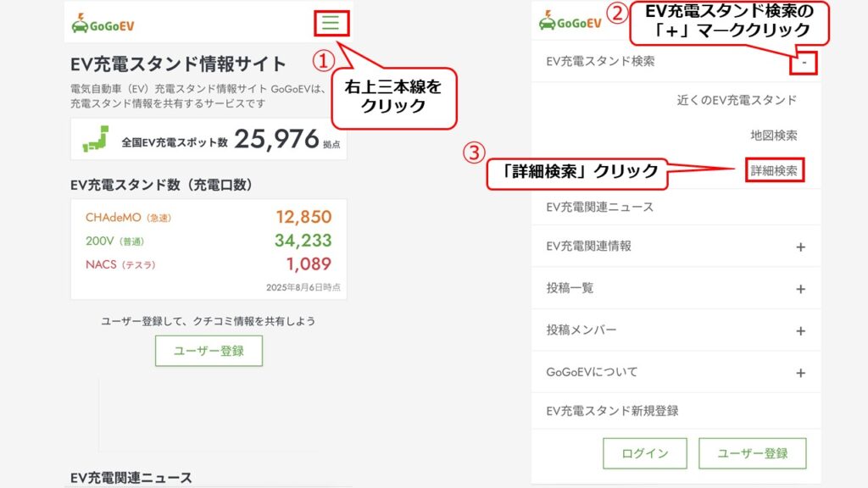Expand the GoGoEVについて plus icon
The image size is (868, 488).
[800, 373]
